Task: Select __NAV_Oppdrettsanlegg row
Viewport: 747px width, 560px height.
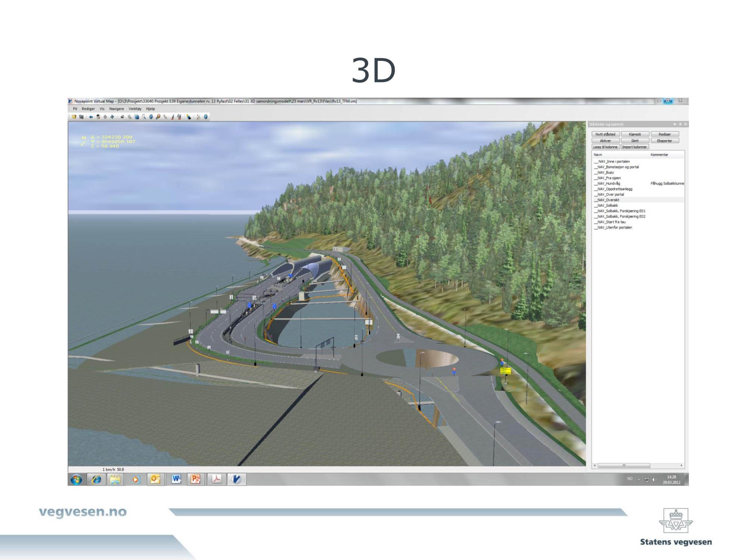Action: [x=639, y=189]
